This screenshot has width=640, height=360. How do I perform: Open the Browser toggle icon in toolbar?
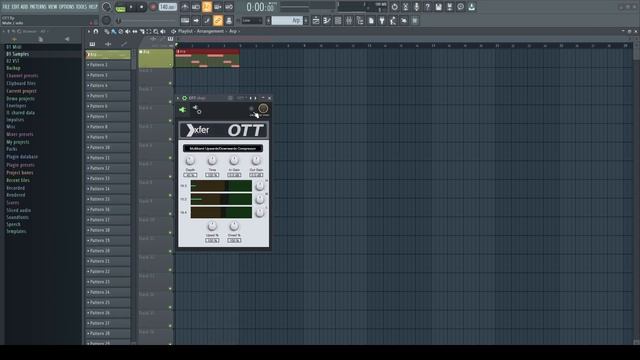[x=360, y=20]
